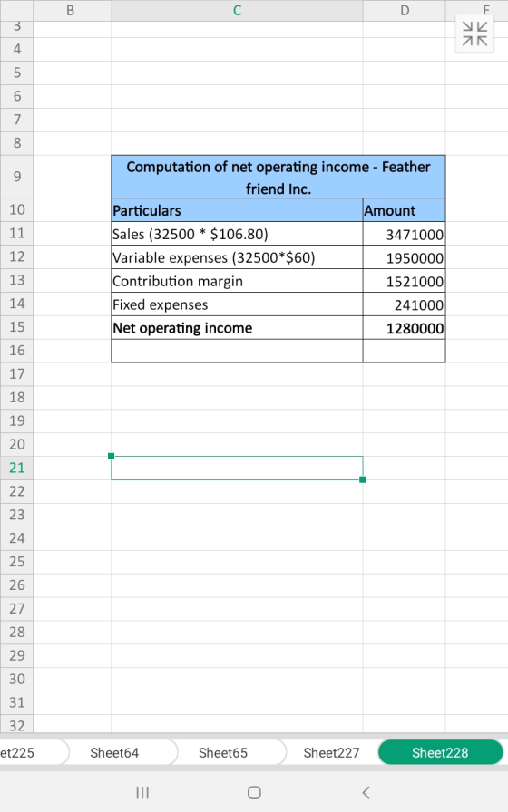Tap the Android home icon
508x812 pixels.
(x=254, y=792)
